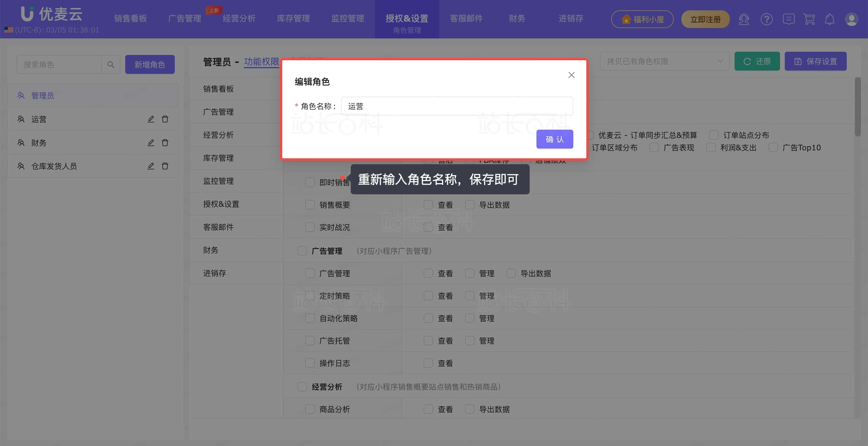Viewport: 868px width, 446px height.
Task: Click the 保存设置 button
Action: (x=815, y=61)
